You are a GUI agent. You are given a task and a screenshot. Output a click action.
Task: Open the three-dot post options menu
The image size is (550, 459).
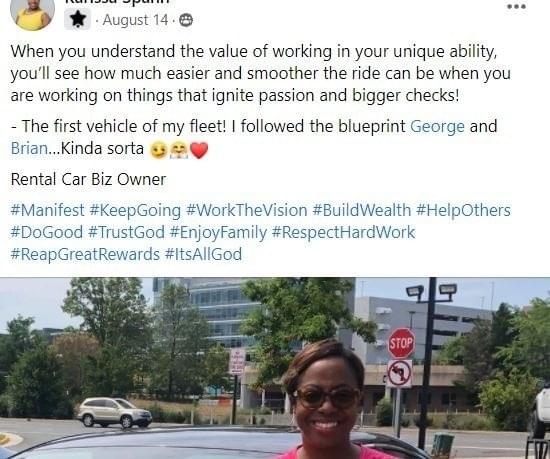pyautogui.click(x=516, y=6)
